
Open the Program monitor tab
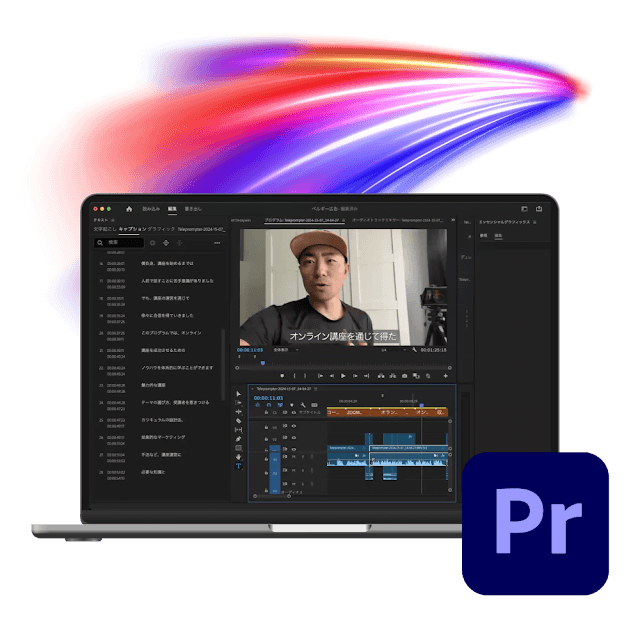(x=304, y=220)
